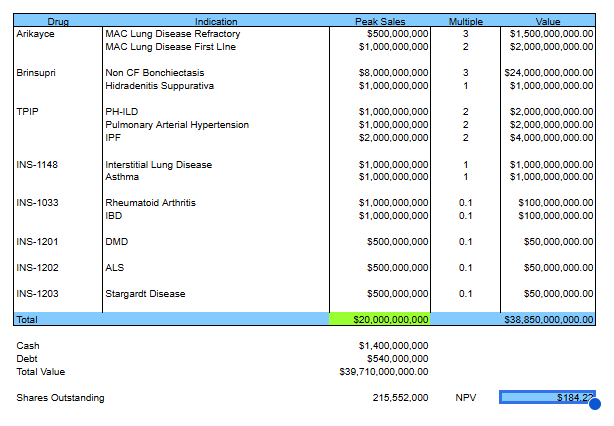Click the green $20,000,000,000 total cell
This screenshot has height=426, width=614.
point(380,319)
